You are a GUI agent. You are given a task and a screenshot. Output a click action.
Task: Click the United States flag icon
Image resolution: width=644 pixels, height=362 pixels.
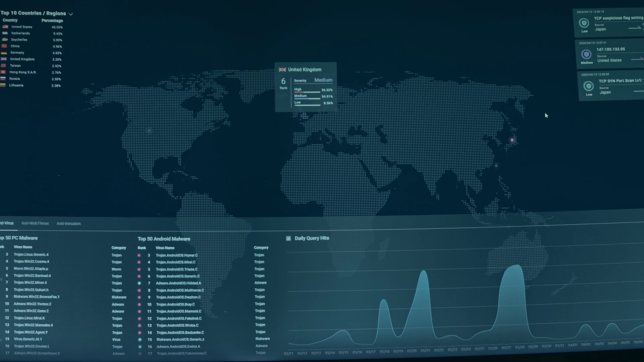pos(5,27)
